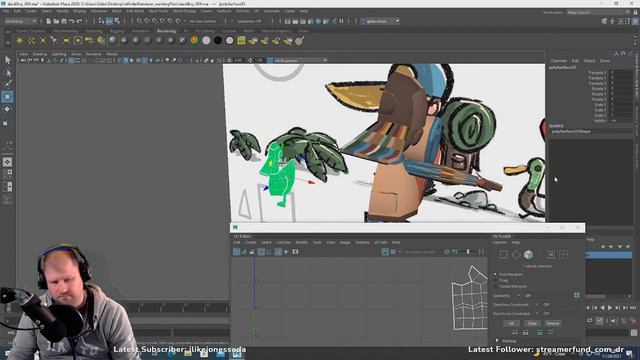Toggle Channel Box panel icon at top right
Screen dimensions: 640x360
635,21
